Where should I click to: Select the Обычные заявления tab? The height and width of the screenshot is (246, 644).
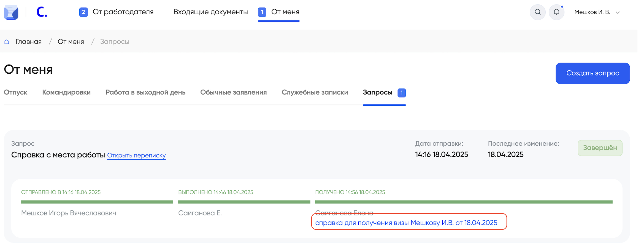point(233,92)
